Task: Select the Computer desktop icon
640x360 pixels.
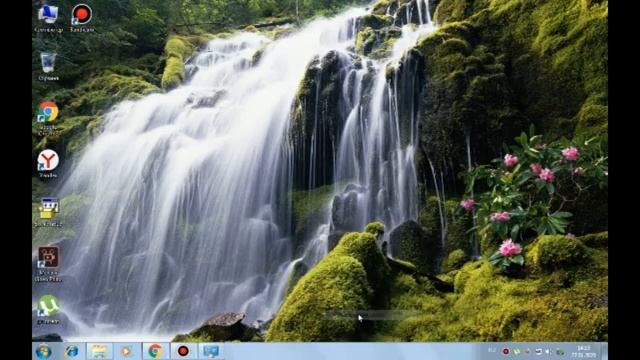Action: (x=48, y=18)
